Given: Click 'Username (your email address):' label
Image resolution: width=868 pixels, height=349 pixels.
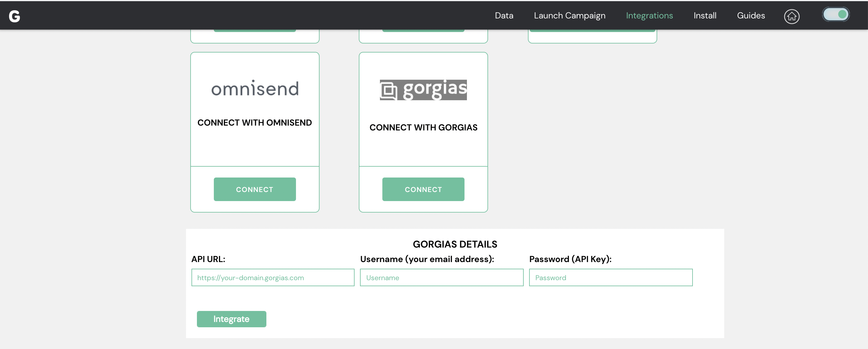Looking at the screenshot, I should pyautogui.click(x=427, y=259).
